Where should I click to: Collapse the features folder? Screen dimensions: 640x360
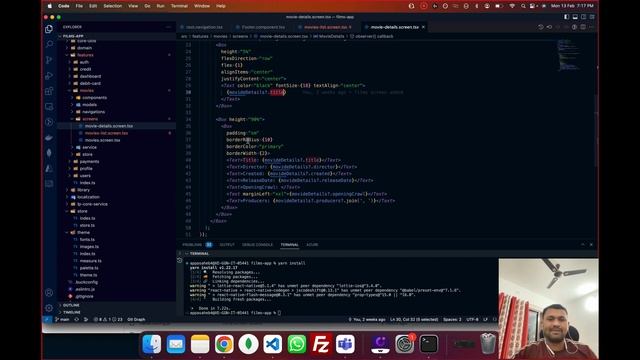pyautogui.click(x=116, y=55)
